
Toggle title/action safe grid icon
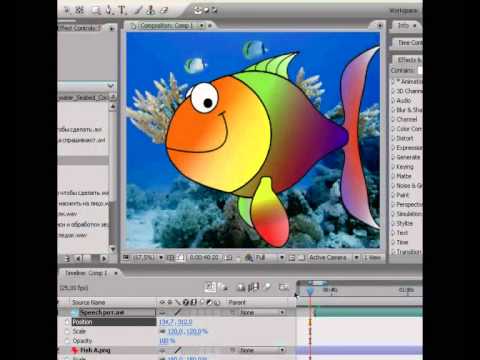tap(170, 258)
